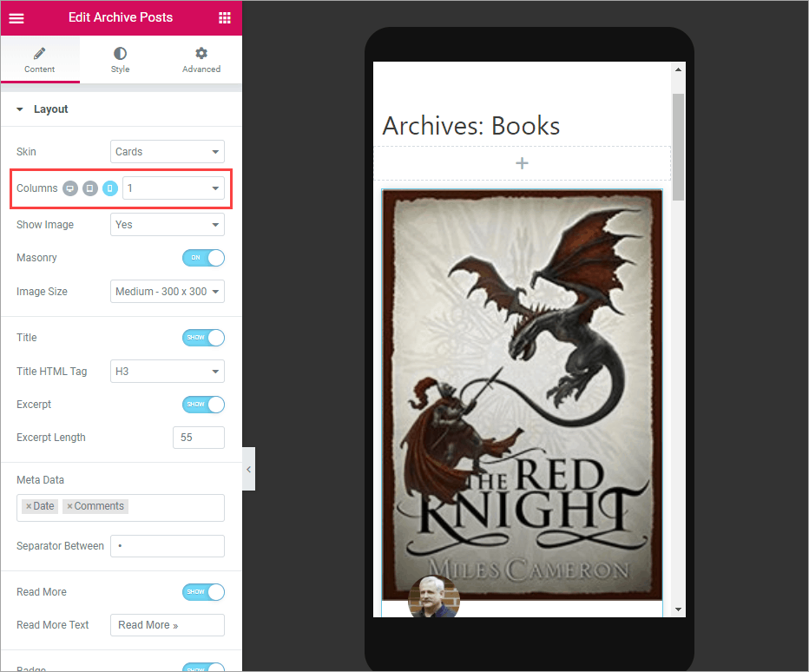Viewport: 809px width, 672px height.
Task: Click the Archives: Books heading
Action: click(x=471, y=125)
